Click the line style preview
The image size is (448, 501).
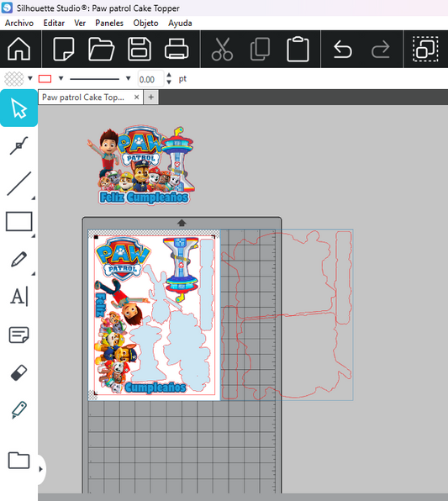coord(95,79)
